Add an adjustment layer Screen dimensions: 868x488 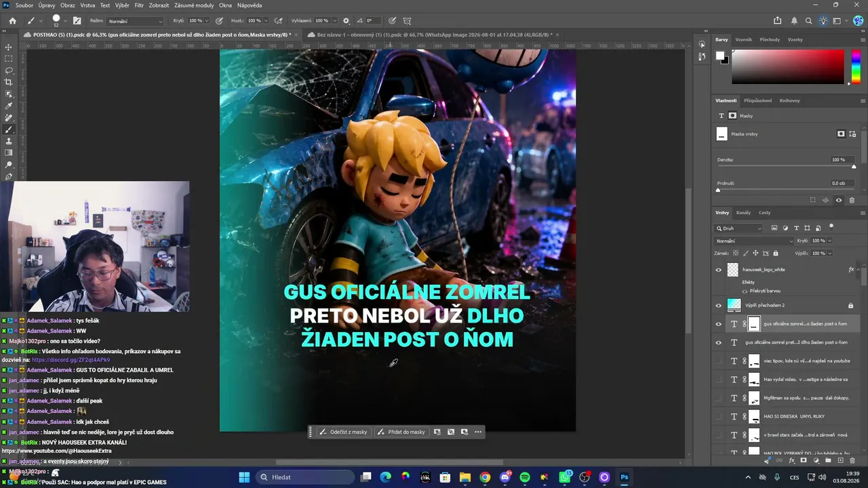[816, 461]
